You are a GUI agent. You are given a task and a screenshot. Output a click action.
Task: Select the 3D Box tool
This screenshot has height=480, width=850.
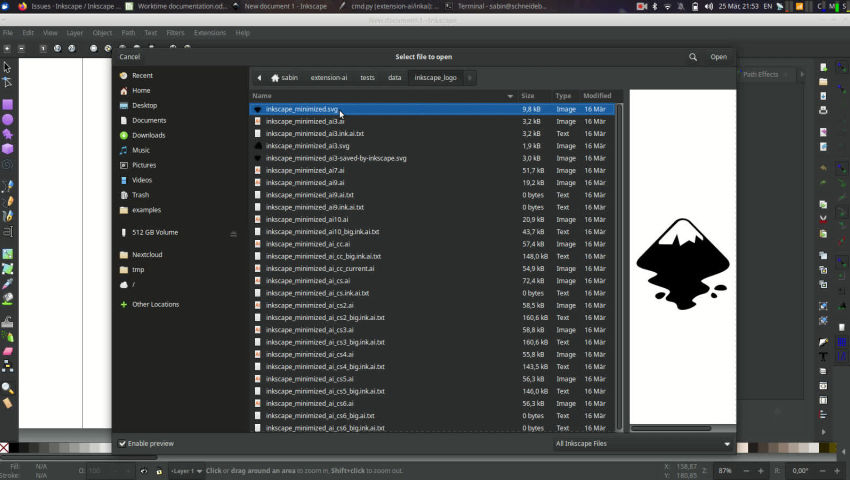click(x=7, y=148)
